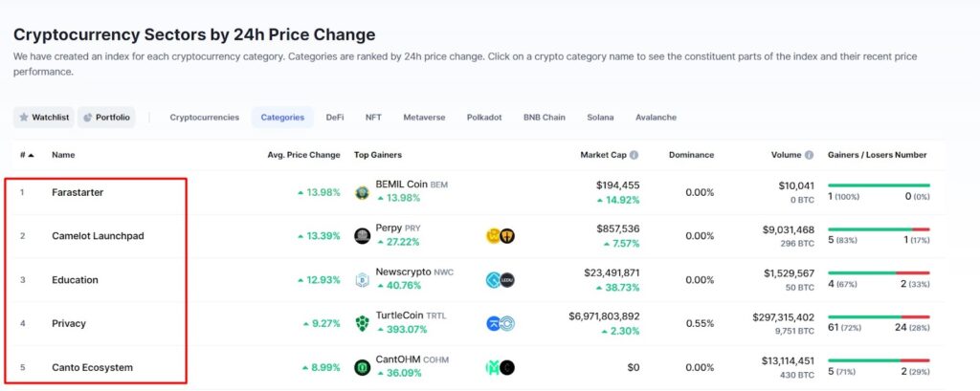Click the star icon on Watchlist
This screenshot has height=391, width=980.
point(24,118)
